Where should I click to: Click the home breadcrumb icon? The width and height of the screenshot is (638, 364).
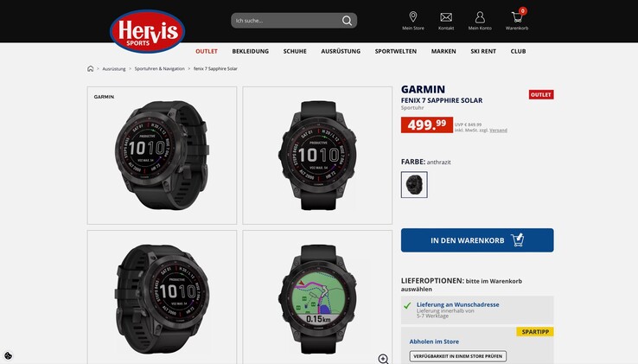pyautogui.click(x=90, y=68)
